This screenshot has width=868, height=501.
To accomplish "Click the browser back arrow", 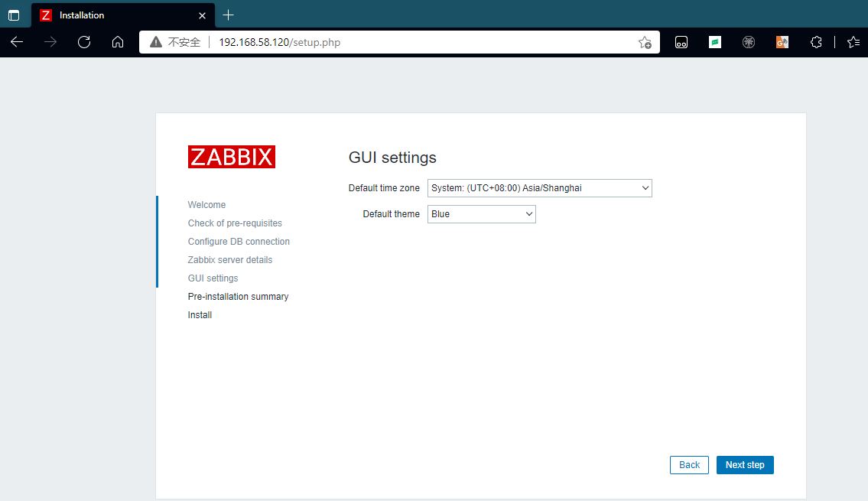I will 17,42.
